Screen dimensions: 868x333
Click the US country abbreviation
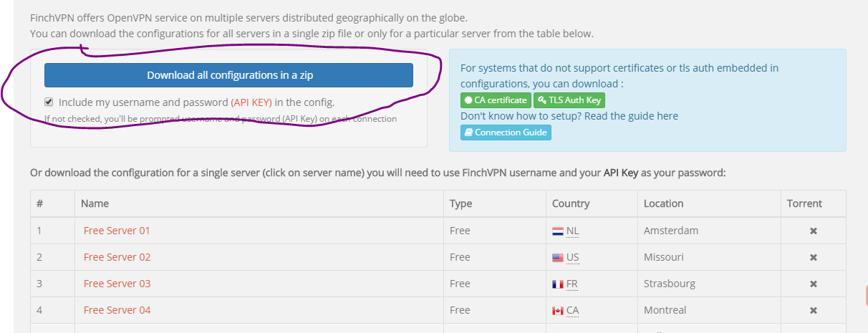pyautogui.click(x=572, y=257)
